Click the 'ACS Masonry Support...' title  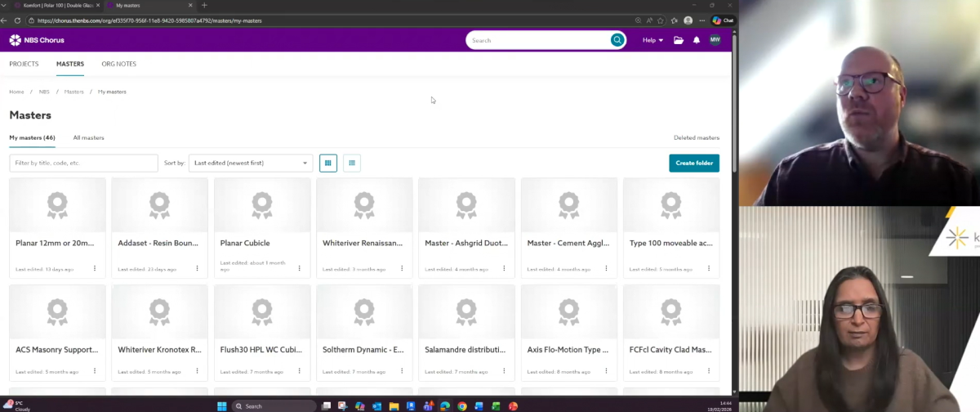56,349
